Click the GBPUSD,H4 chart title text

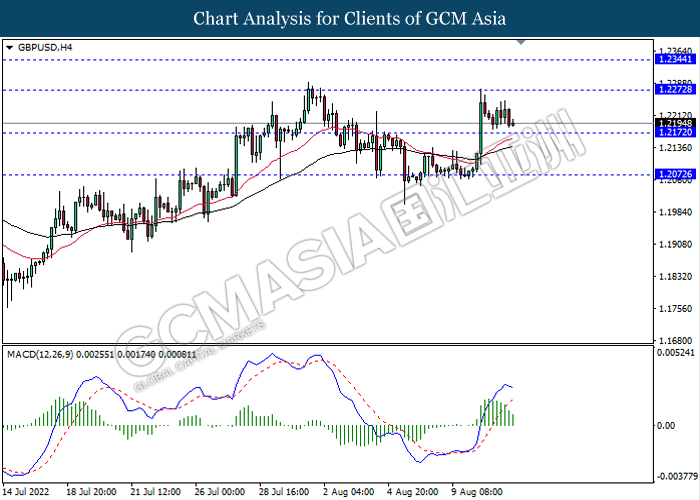tap(45, 47)
